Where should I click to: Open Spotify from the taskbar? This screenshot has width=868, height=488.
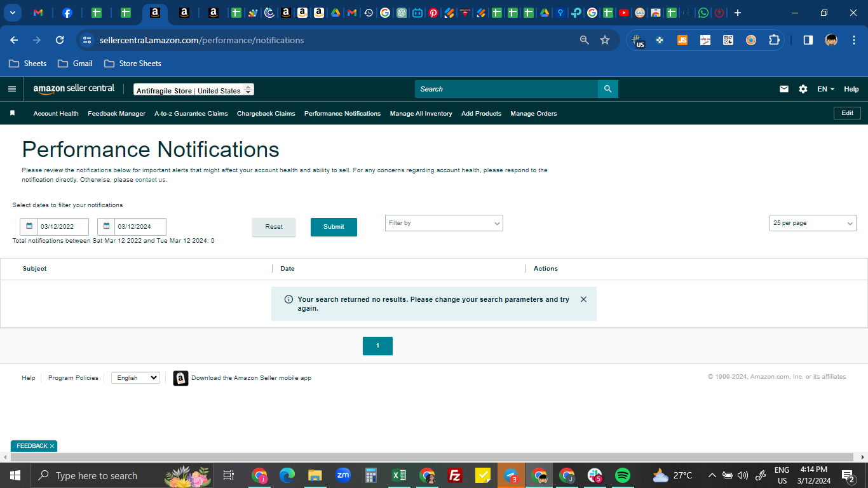622,475
